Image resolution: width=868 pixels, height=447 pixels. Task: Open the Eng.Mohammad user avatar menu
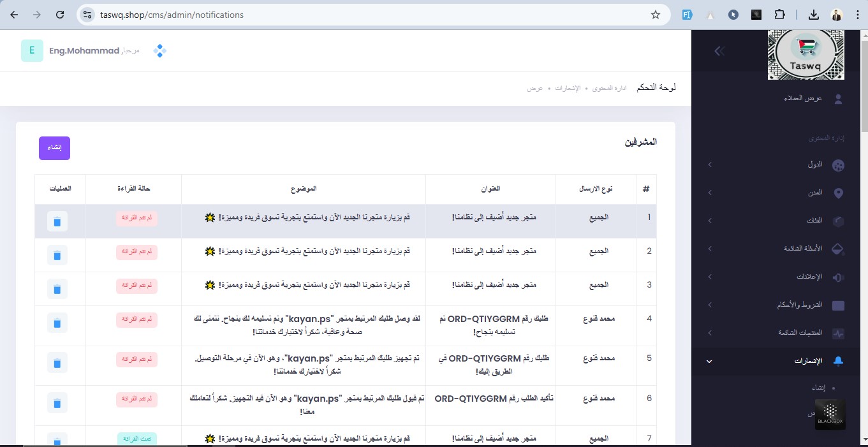tap(32, 51)
